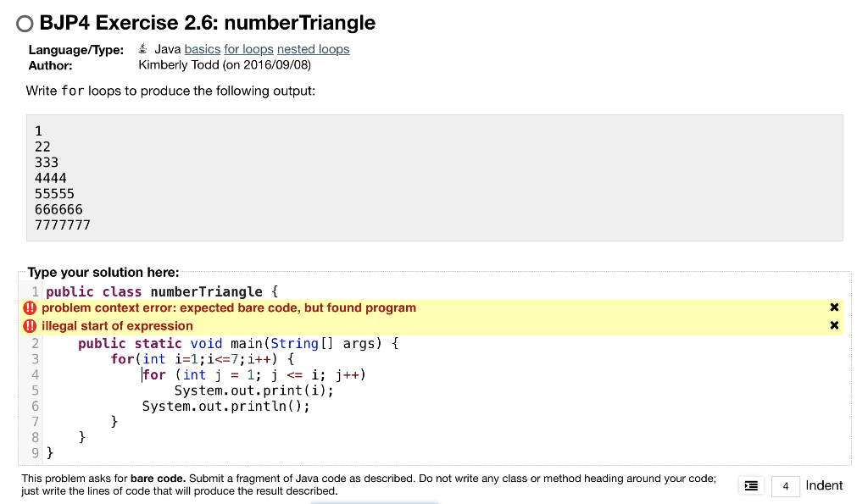Click the Java coffee cup icon
868x504 pixels.
click(x=141, y=48)
